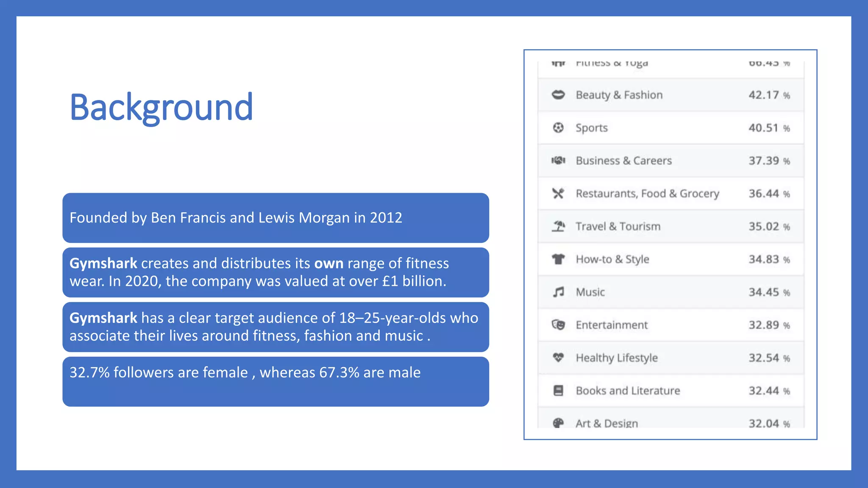Click the Background slide title
The width and height of the screenshot is (868, 488).
coord(161,107)
